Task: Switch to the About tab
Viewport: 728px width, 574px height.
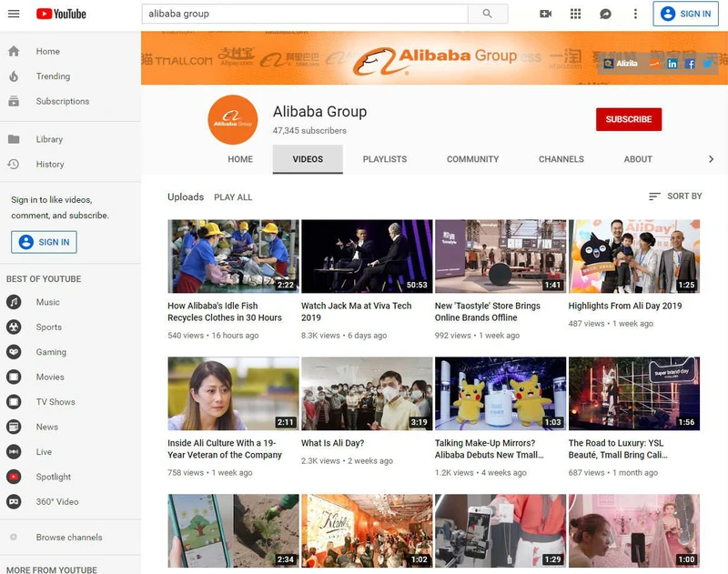Action: click(638, 159)
